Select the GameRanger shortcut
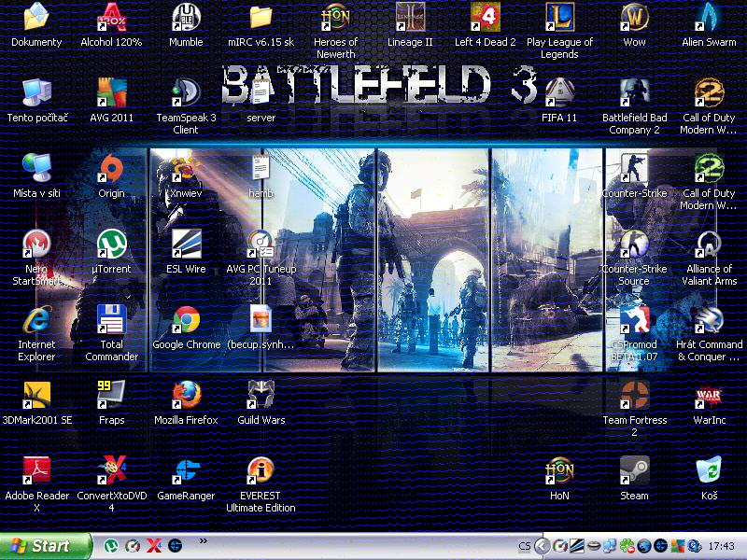This screenshot has width=747, height=560. tap(186, 470)
